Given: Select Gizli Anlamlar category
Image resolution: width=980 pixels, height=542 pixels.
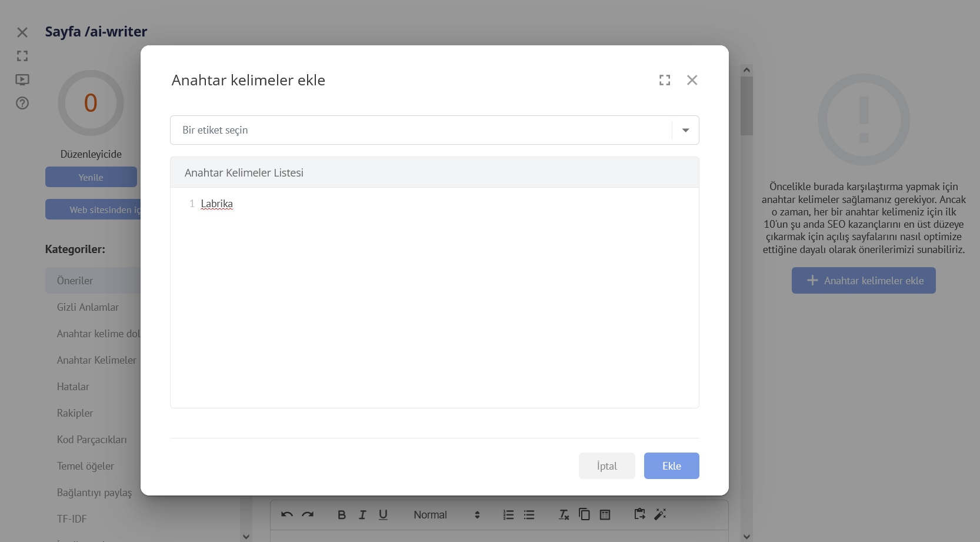Looking at the screenshot, I should [88, 307].
